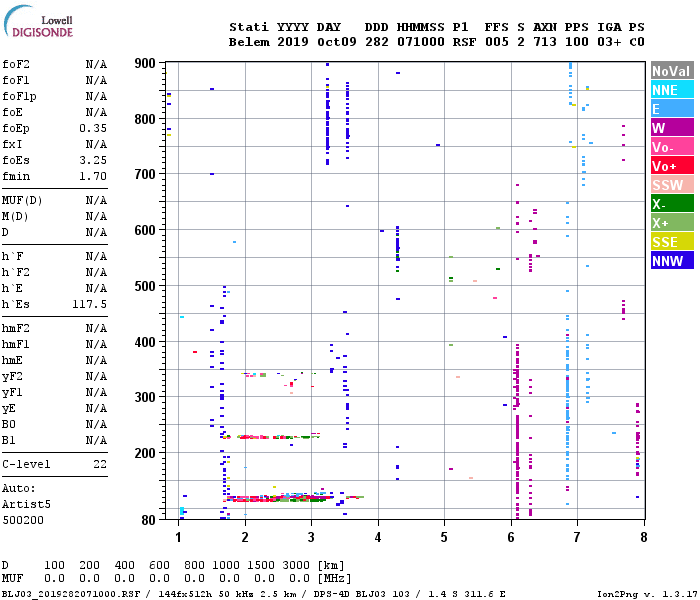Click the yF2 parameter label
Screen dimensions: 700x600
tap(12, 377)
